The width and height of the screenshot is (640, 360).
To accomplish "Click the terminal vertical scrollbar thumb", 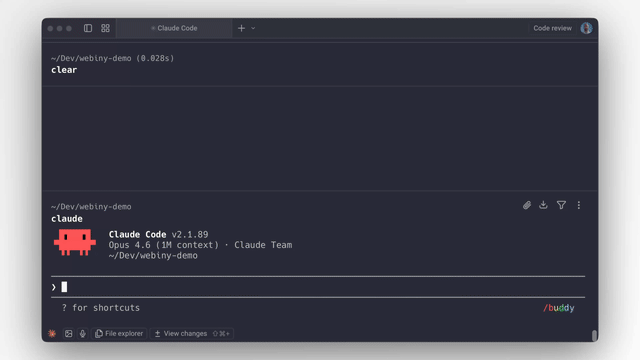I will [x=594, y=336].
